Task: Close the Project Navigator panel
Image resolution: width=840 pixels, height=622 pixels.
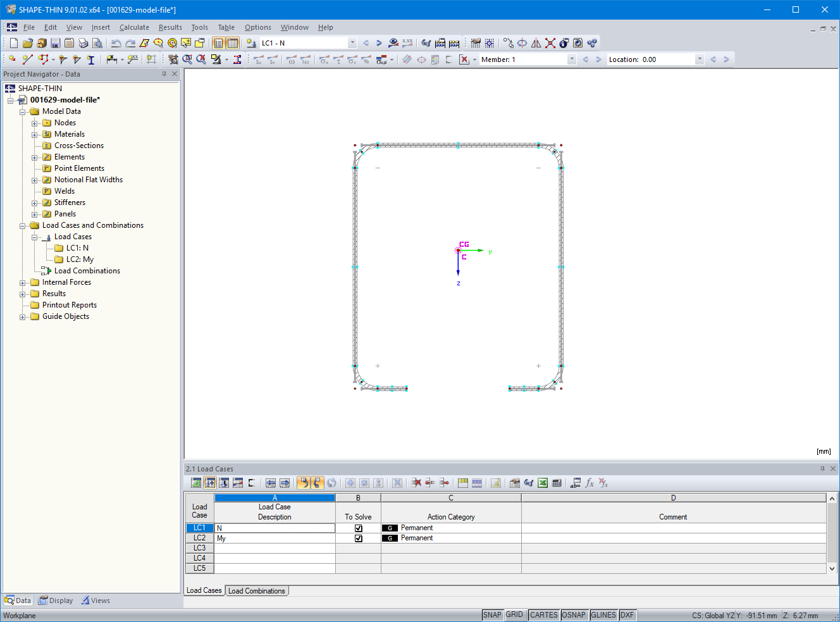Action: click(x=175, y=74)
